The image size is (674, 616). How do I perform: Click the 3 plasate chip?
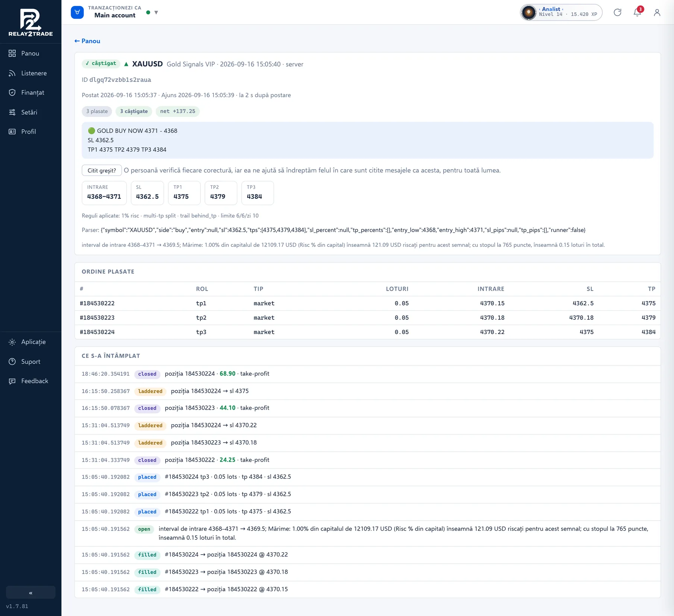point(97,111)
